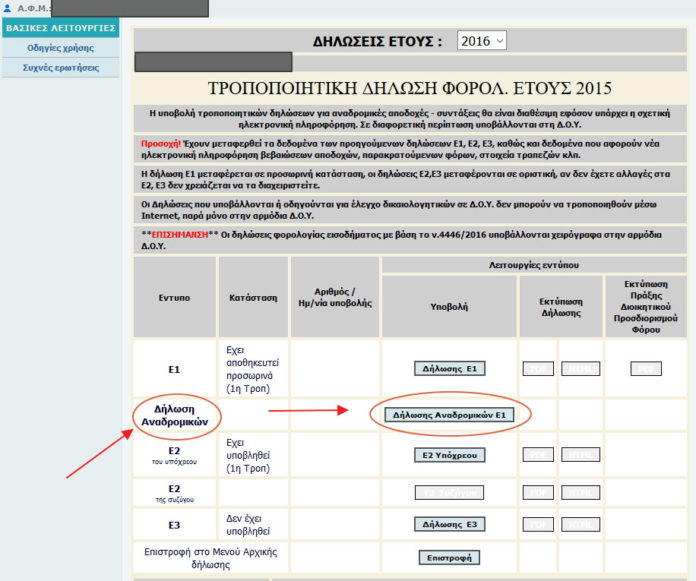
Task: Click the greyed E2 Συζύγου button
Action: click(x=450, y=492)
